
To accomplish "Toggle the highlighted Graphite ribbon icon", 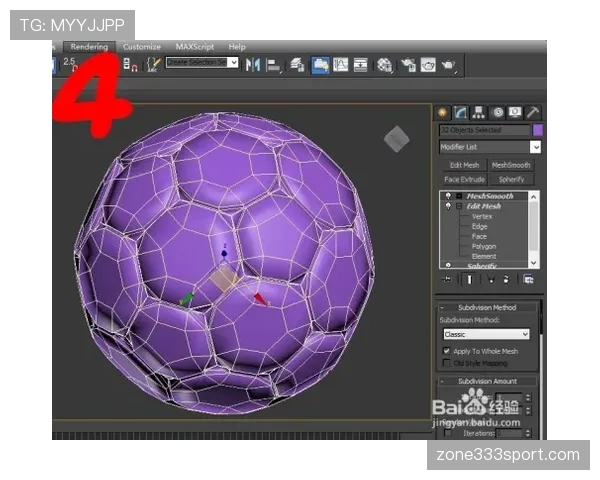I will (320, 65).
